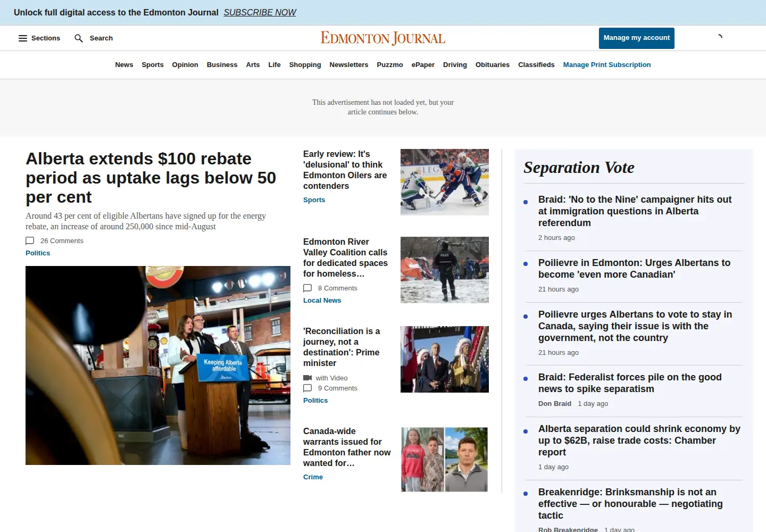Click the SUBSCRIBE NOW link

(260, 12)
